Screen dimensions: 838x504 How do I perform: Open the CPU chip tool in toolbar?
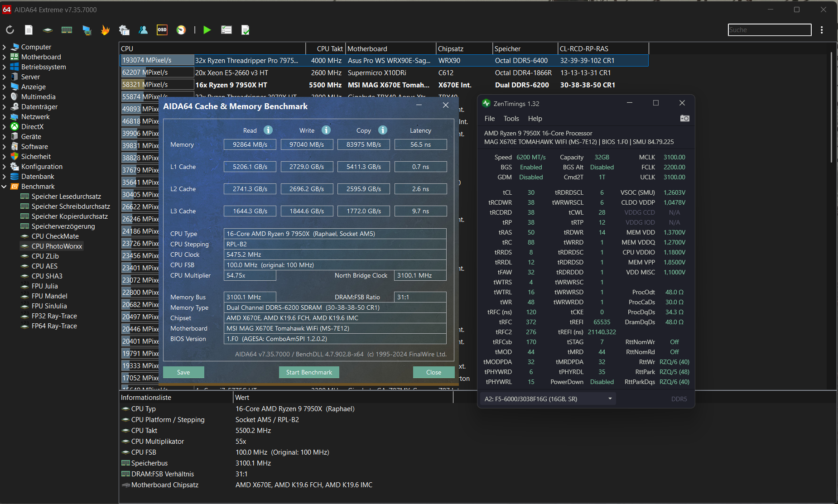point(48,30)
